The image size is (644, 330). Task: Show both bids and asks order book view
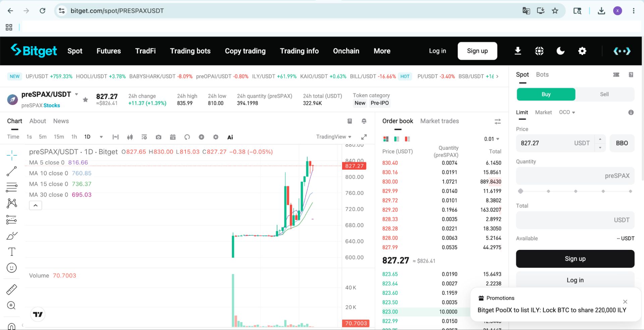(x=386, y=139)
